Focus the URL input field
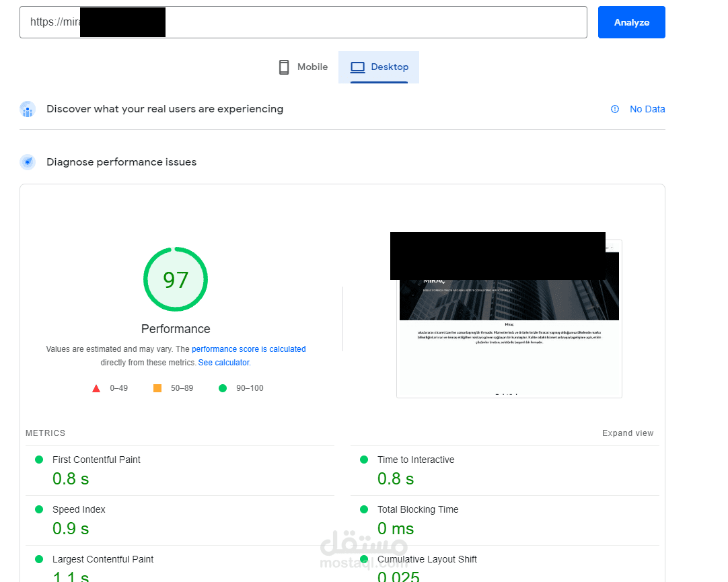Image resolution: width=728 pixels, height=582 pixels. (303, 22)
